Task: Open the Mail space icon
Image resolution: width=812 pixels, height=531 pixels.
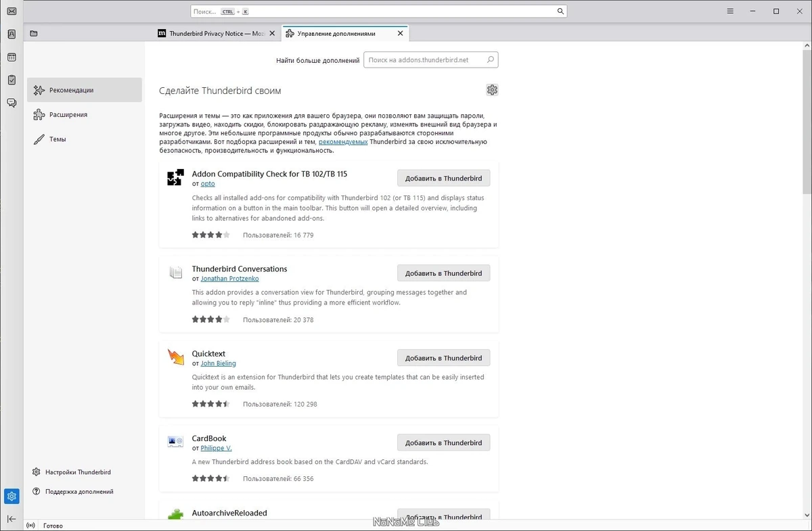Action: (x=12, y=11)
